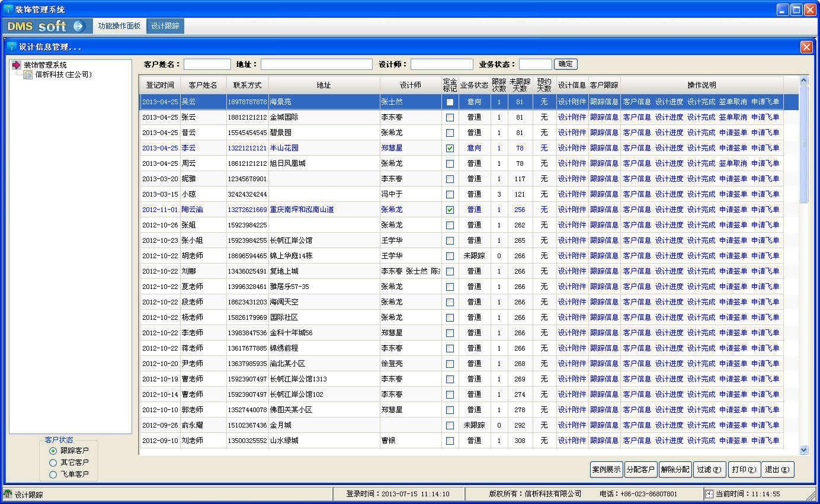The width and height of the screenshot is (820, 504).
Task: Click phone number 13983847536
Action: (x=247, y=333)
